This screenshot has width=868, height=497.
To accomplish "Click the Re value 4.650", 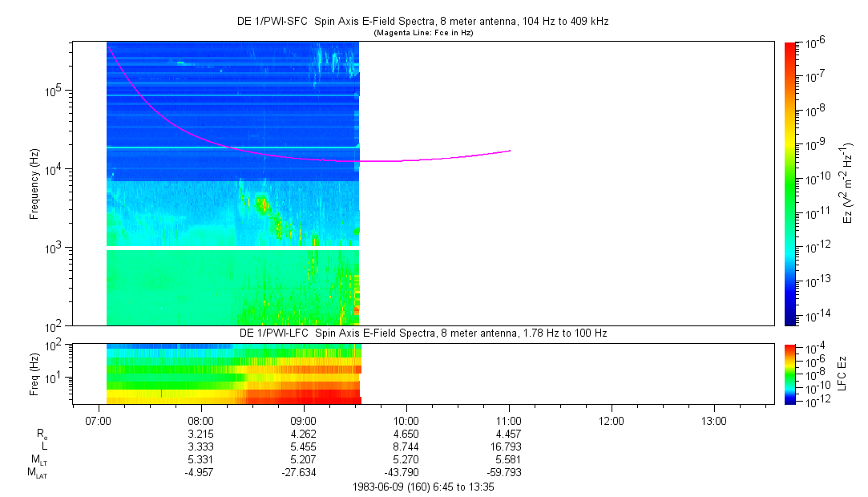I will point(406,434).
